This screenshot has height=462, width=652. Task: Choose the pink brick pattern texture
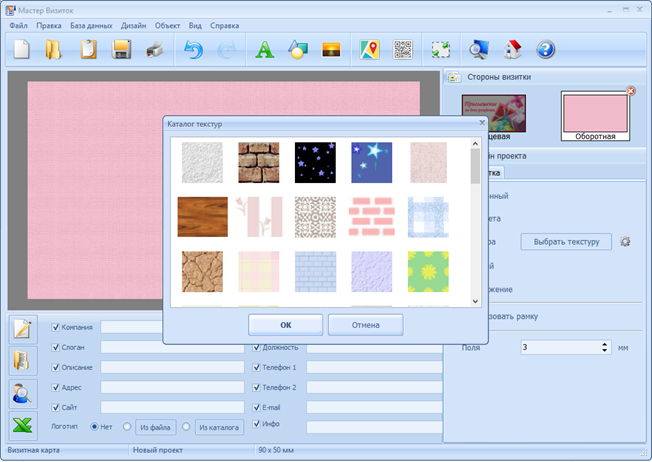click(x=372, y=217)
